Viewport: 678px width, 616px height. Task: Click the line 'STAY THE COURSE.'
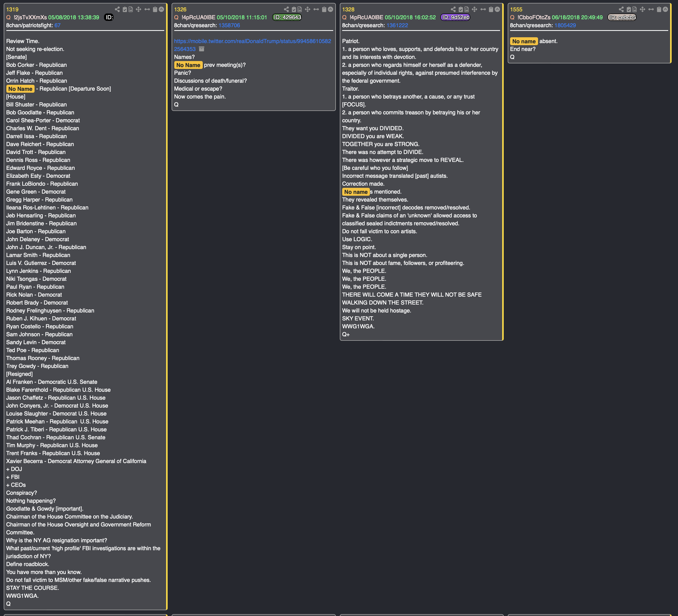pos(33,588)
